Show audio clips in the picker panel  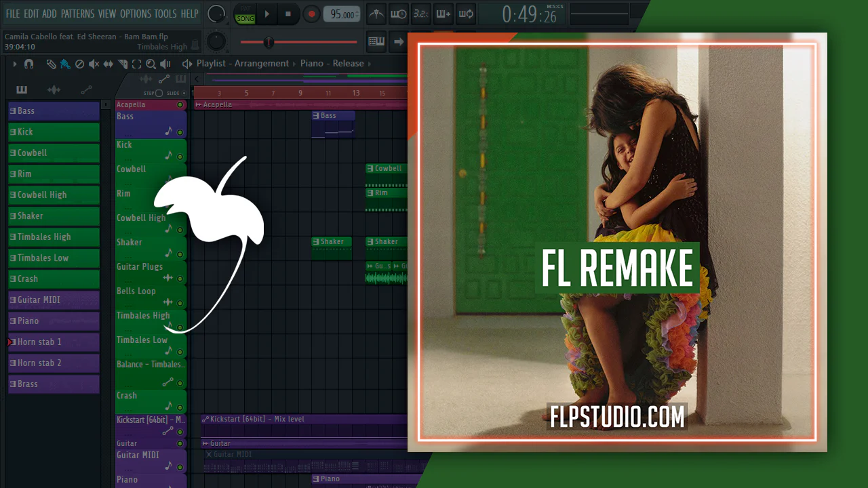tap(54, 90)
